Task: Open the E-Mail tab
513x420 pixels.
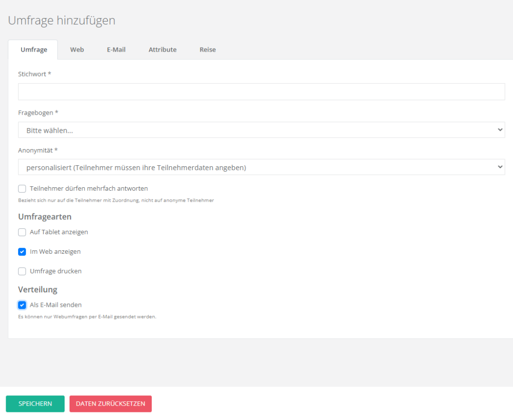Action: point(116,50)
